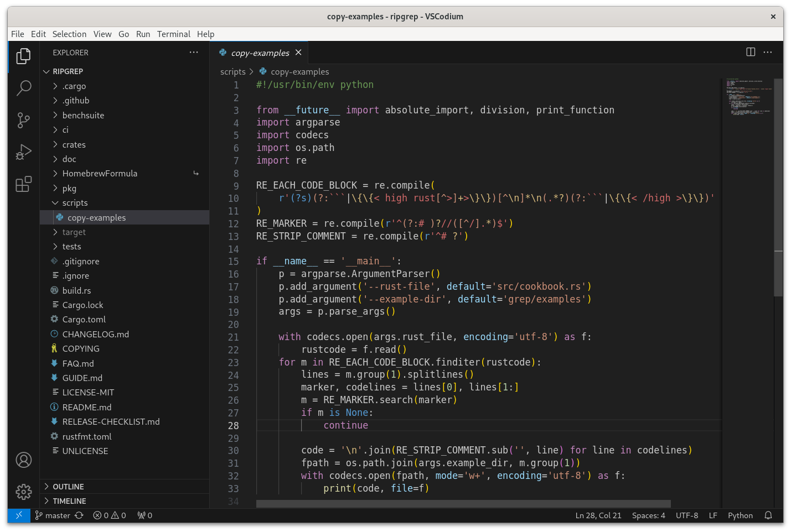Expand the doc folder

click(125, 159)
